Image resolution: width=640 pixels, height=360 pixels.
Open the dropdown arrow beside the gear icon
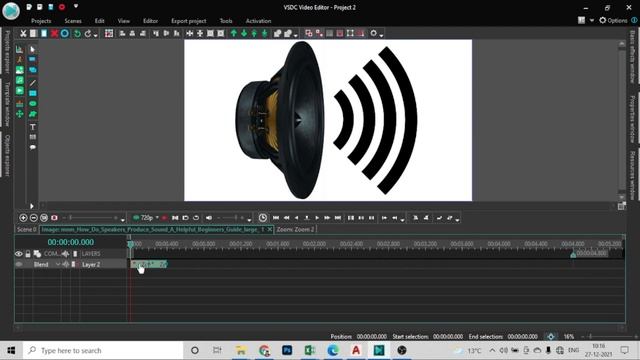point(381,35)
